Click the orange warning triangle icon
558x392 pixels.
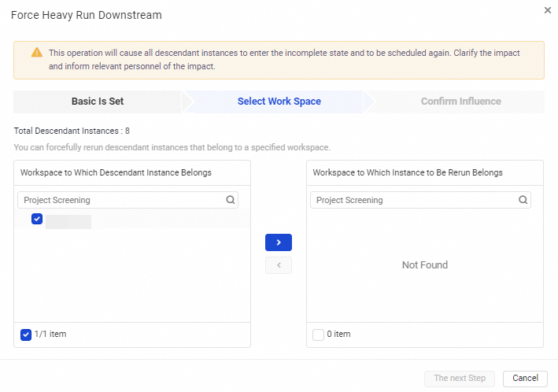tap(37, 53)
